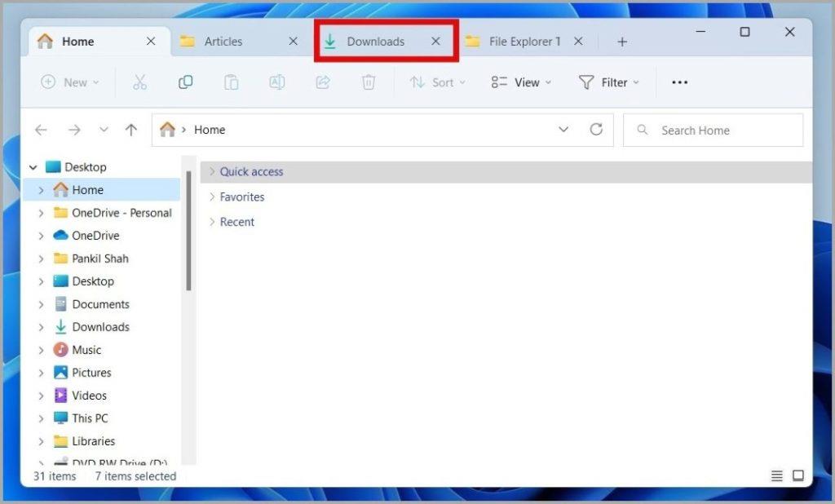Click the 7 items selected status text
Screen dimensions: 835x504
pos(135,475)
